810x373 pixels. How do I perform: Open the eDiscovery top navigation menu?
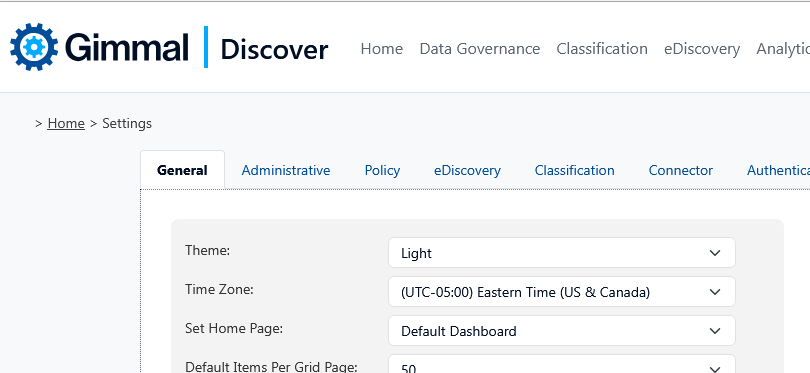[x=702, y=49]
